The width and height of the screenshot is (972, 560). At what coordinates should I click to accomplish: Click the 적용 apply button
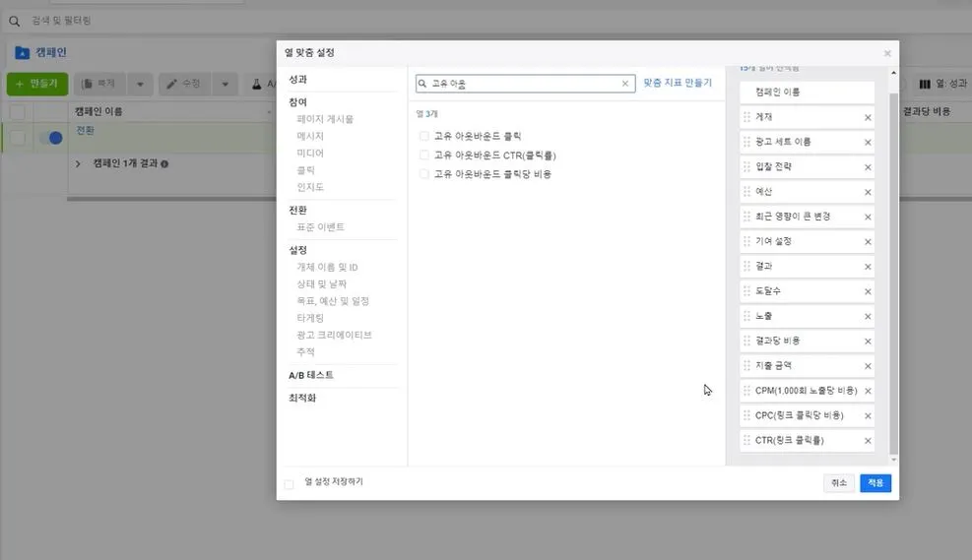(x=875, y=483)
